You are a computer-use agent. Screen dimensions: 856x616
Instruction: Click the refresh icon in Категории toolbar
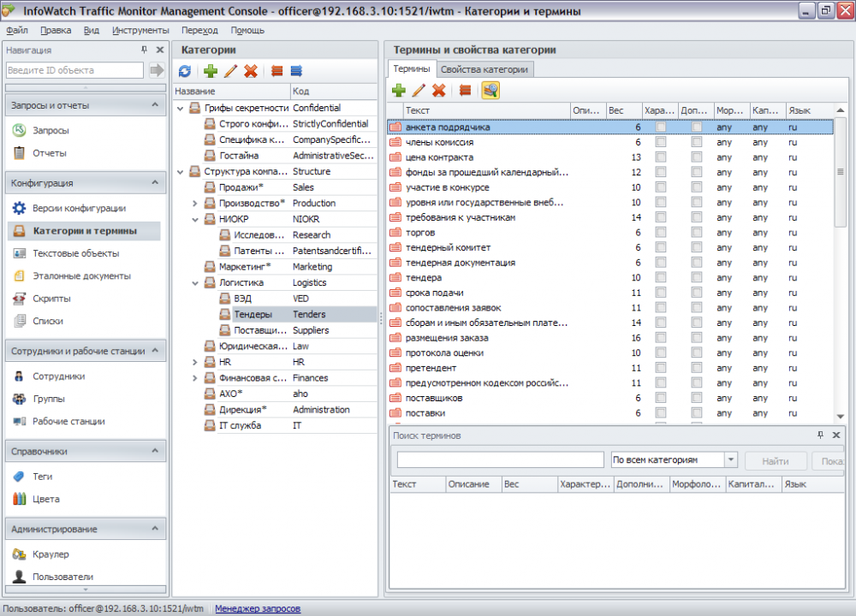185,72
